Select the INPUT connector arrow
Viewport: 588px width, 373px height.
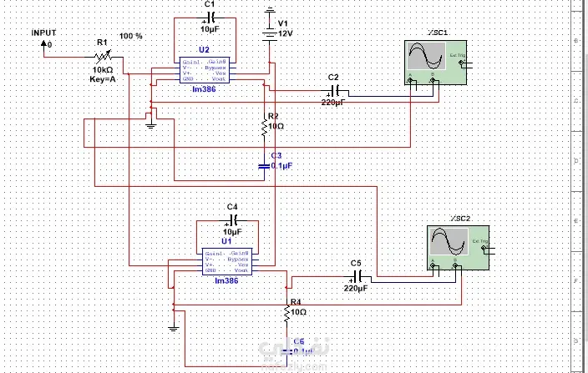coord(43,44)
